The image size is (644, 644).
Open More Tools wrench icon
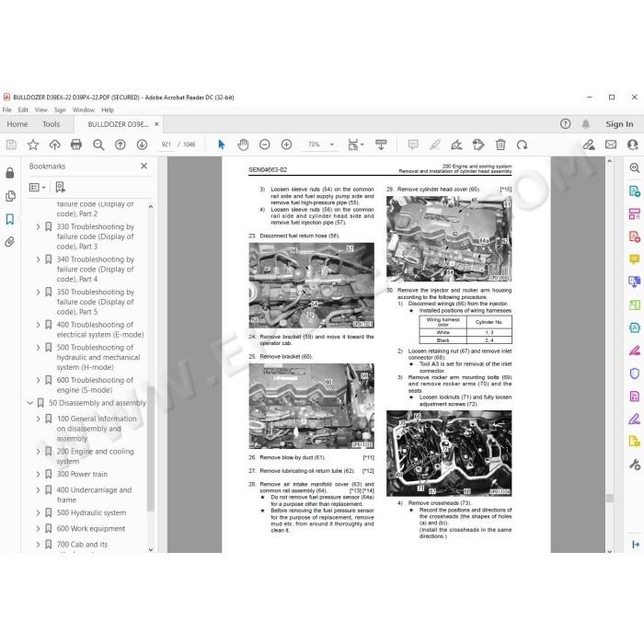[635, 465]
